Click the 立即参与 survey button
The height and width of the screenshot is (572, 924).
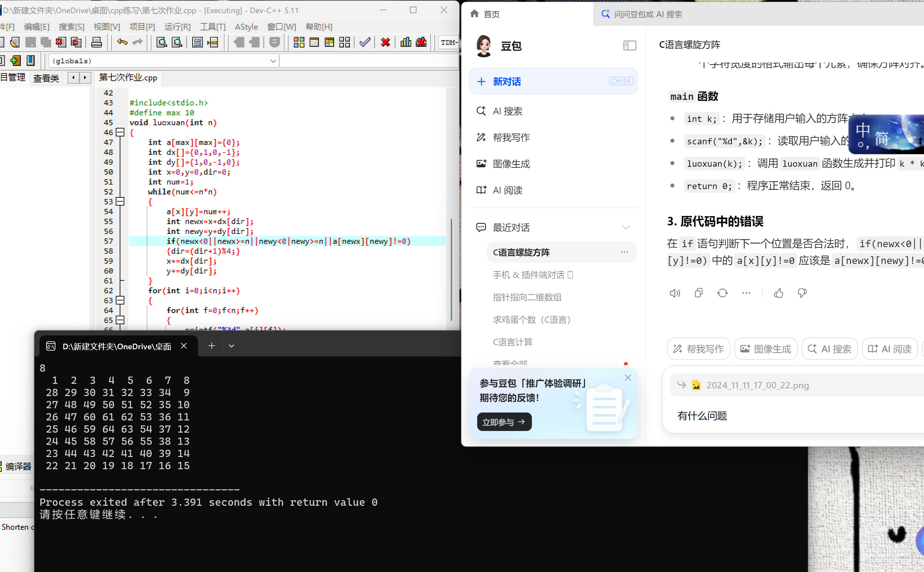click(504, 422)
